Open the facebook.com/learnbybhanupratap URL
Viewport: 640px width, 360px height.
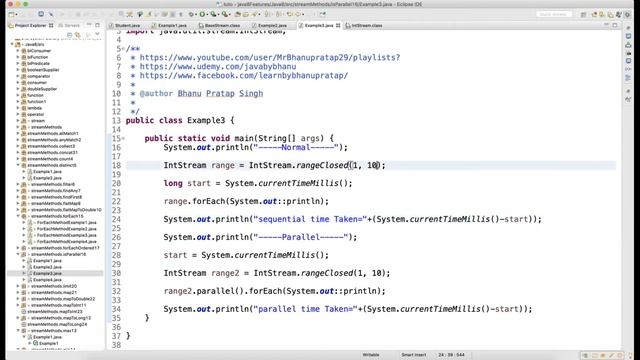(x=244, y=76)
